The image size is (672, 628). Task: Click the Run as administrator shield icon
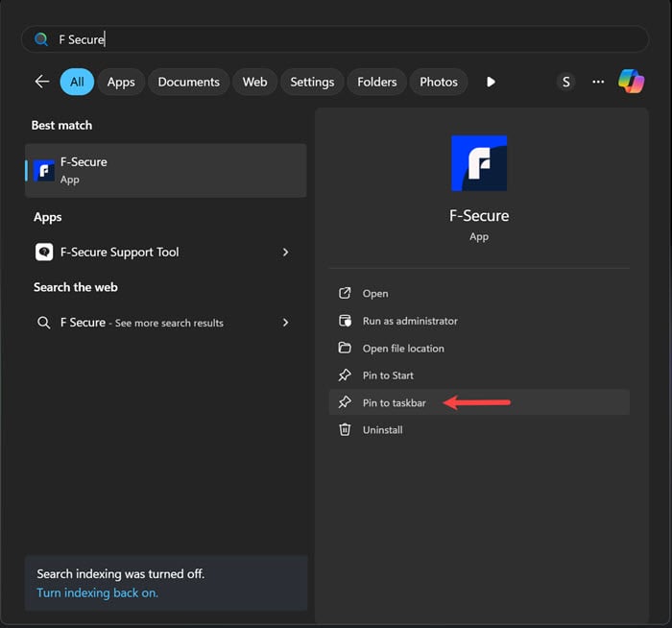coord(345,321)
